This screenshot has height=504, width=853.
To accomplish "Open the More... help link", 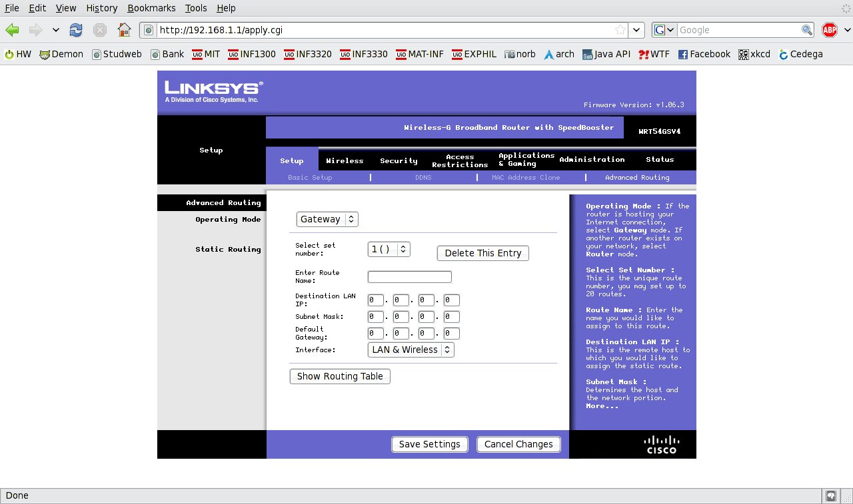I will click(x=602, y=406).
